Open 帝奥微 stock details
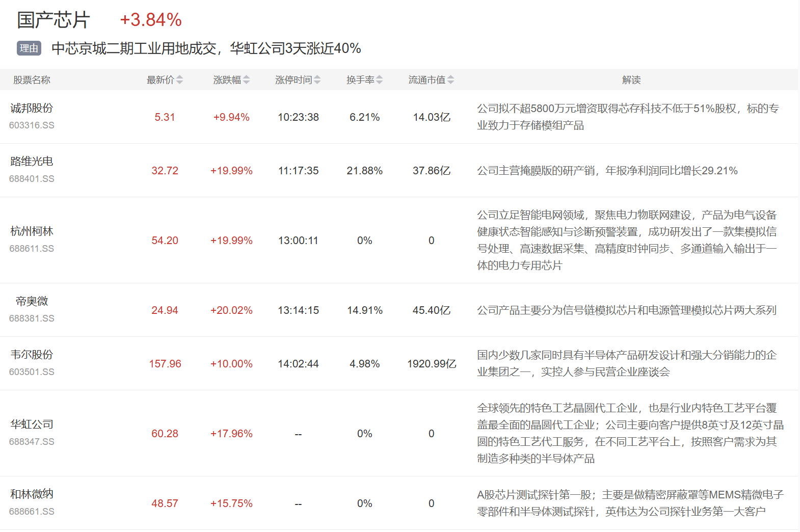The image size is (800, 532). (x=32, y=301)
